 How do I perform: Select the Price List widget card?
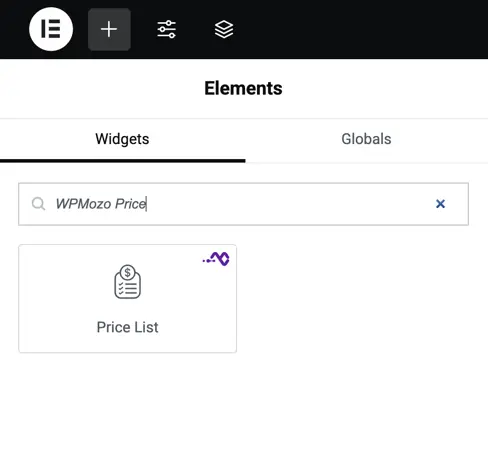[x=128, y=299]
